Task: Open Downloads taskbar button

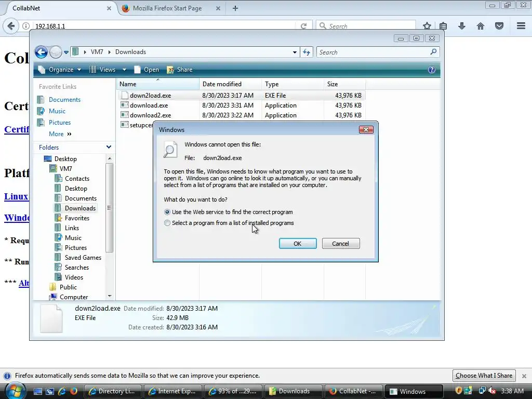Action: pyautogui.click(x=293, y=391)
